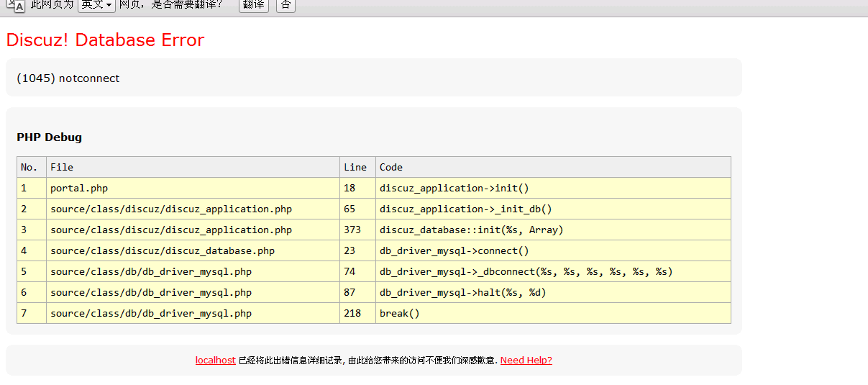Select the discuz_database::init(%s, Array) code cell

tap(554, 230)
